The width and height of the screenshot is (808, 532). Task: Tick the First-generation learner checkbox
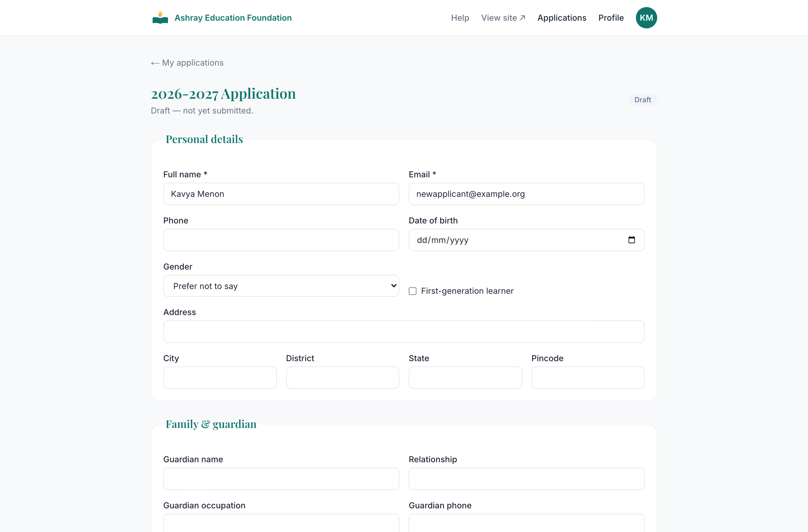(413, 291)
